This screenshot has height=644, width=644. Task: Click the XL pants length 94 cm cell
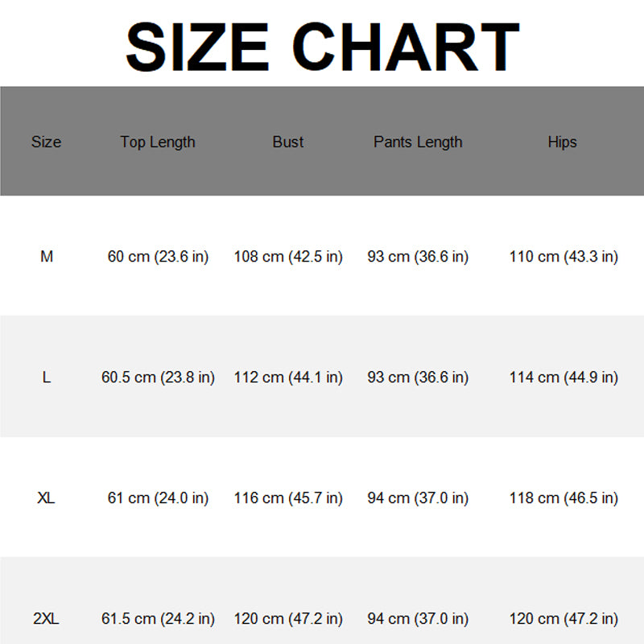[x=418, y=498]
